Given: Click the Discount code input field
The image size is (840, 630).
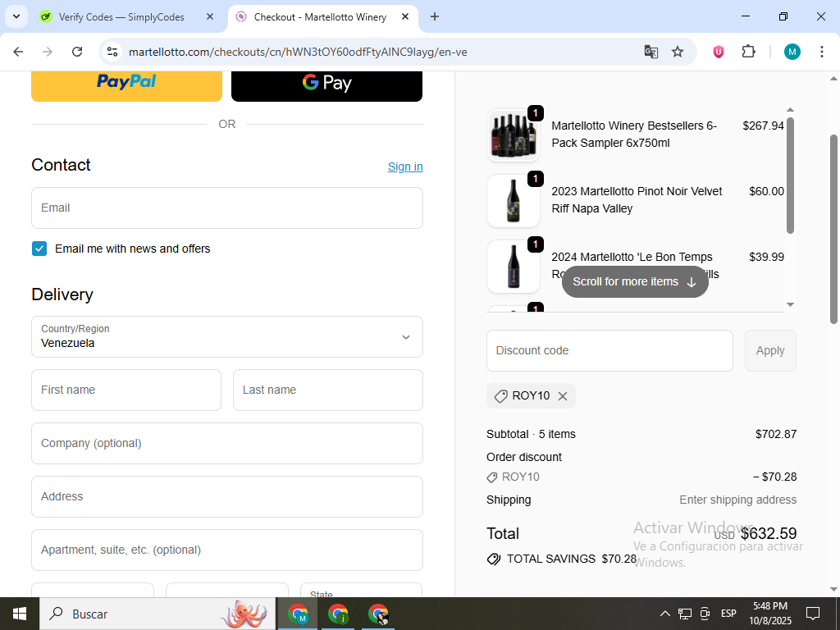Looking at the screenshot, I should [609, 350].
